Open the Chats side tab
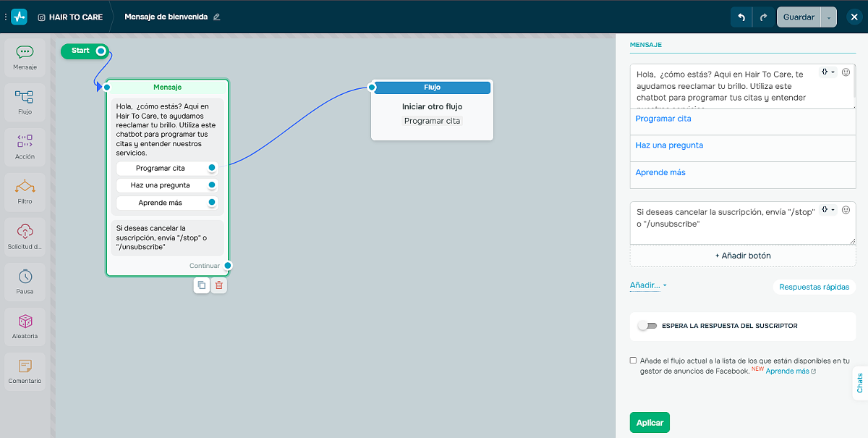 pos(860,383)
